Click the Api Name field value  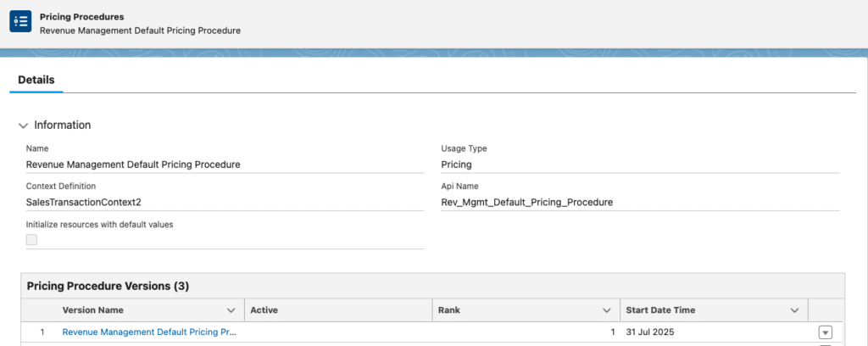(526, 202)
